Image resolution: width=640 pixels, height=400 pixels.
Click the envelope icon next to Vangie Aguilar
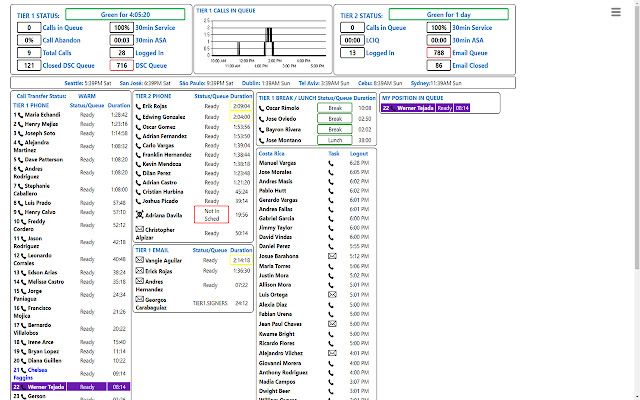(140, 259)
